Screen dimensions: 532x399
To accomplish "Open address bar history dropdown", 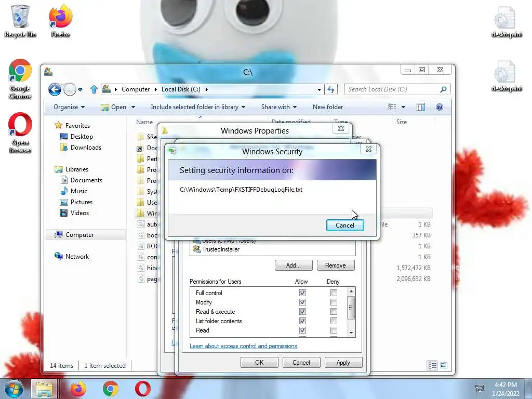I will 319,90.
